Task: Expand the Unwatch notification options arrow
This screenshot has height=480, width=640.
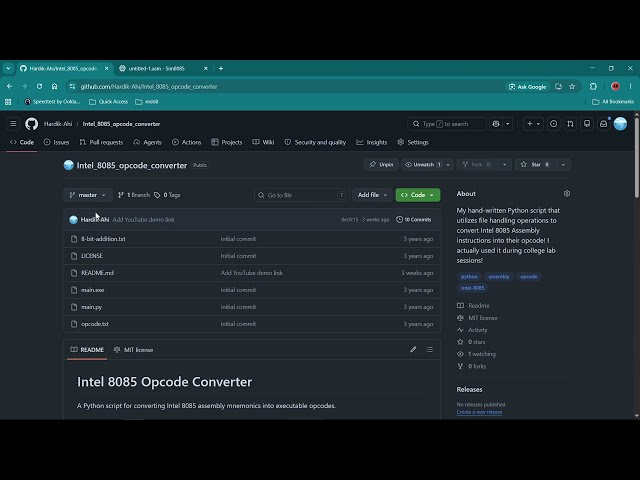Action: pos(448,164)
